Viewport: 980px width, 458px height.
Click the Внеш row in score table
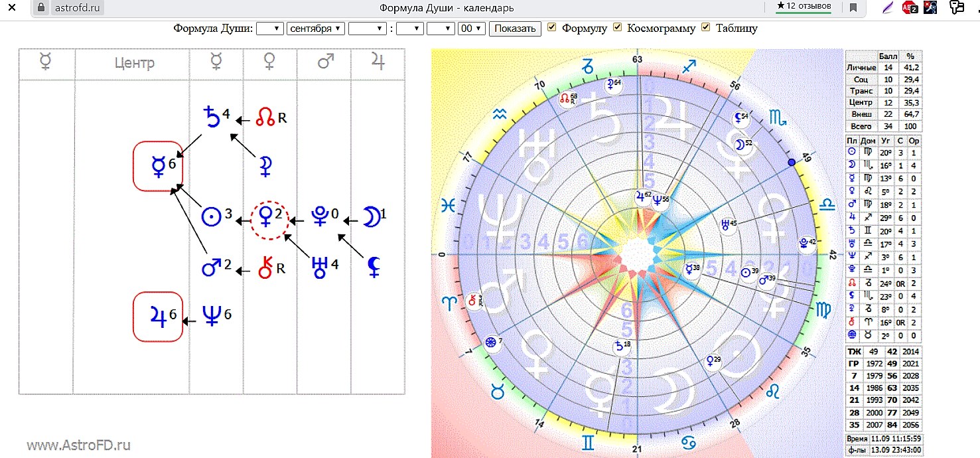tap(883, 114)
